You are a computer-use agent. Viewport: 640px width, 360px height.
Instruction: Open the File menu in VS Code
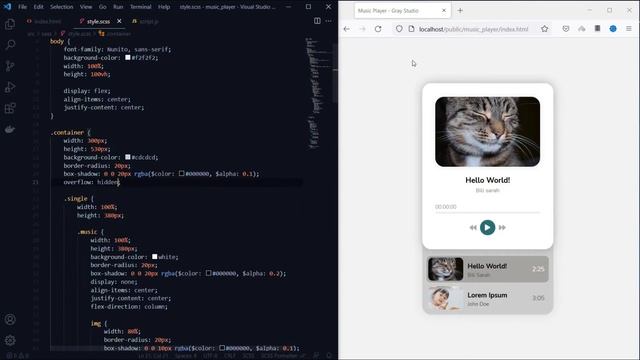[22, 7]
